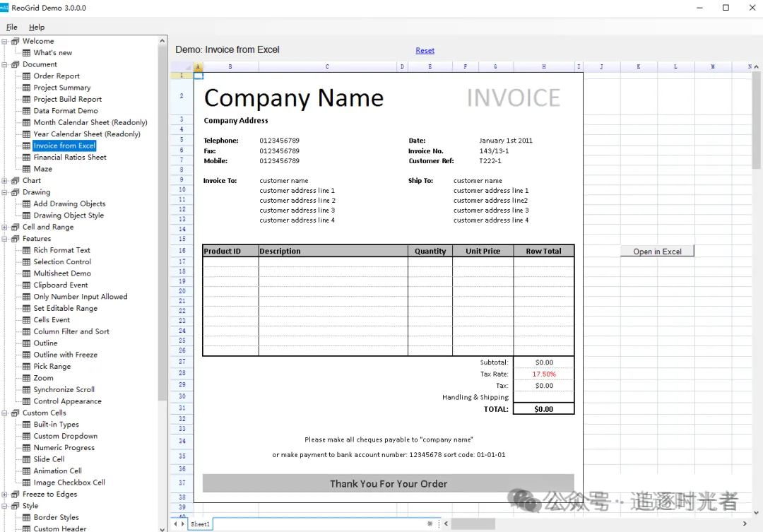Screen dimensions: 763x532
Task: Click the horizontal scroll right arrow
Action: pos(745,524)
